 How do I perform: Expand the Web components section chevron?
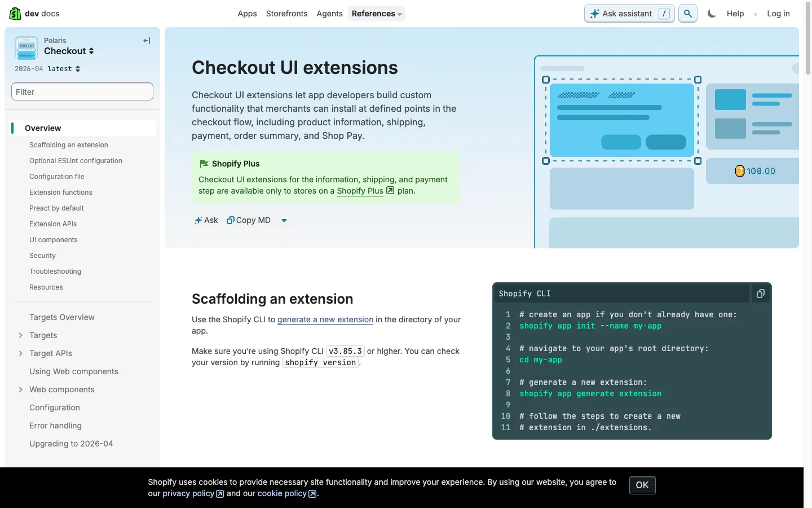point(21,389)
